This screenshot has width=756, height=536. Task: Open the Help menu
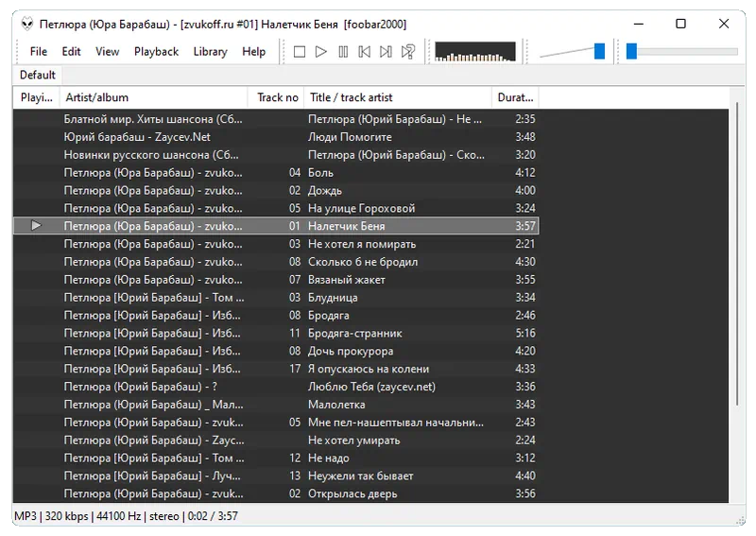(254, 52)
